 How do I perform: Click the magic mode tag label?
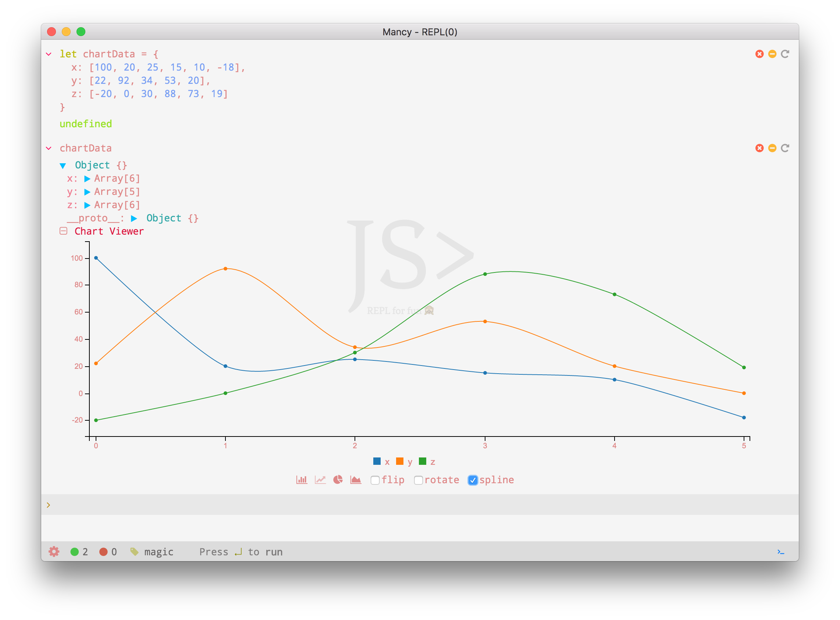click(x=158, y=552)
